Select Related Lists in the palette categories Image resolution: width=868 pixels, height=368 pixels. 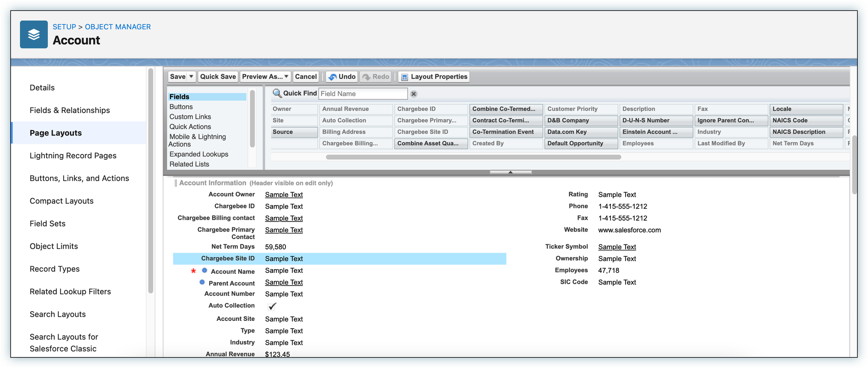pos(189,164)
